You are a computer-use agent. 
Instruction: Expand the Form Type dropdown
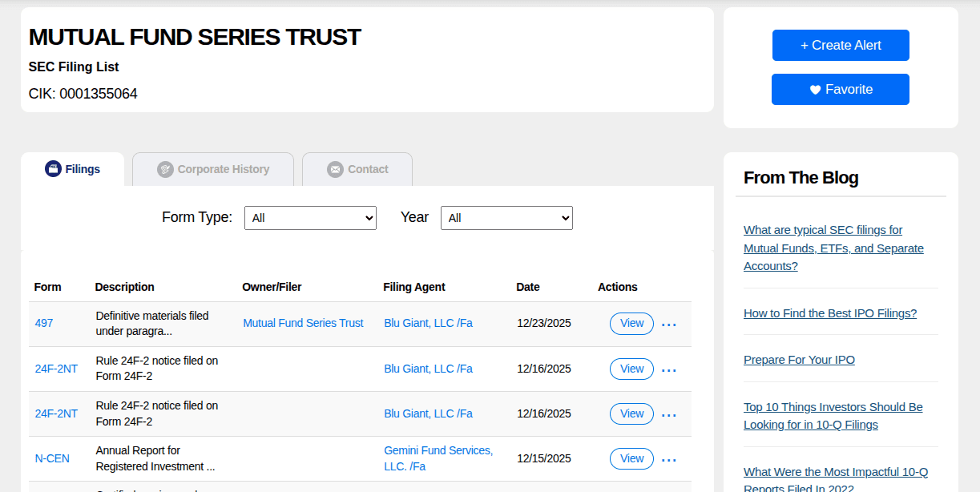click(x=310, y=218)
